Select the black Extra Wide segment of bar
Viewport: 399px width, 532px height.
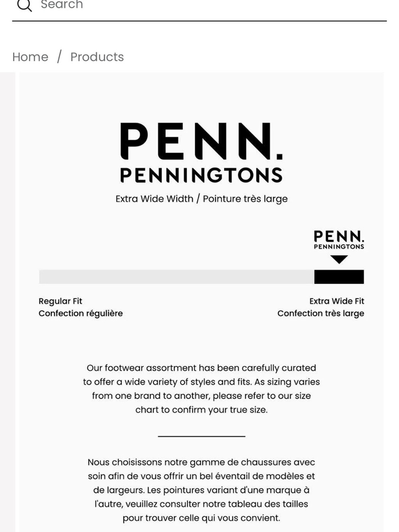point(339,277)
